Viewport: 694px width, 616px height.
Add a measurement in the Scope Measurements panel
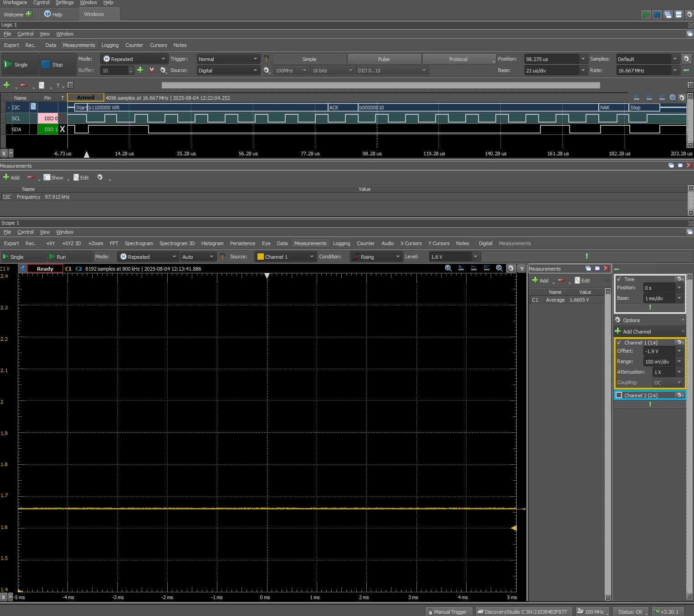[540, 280]
